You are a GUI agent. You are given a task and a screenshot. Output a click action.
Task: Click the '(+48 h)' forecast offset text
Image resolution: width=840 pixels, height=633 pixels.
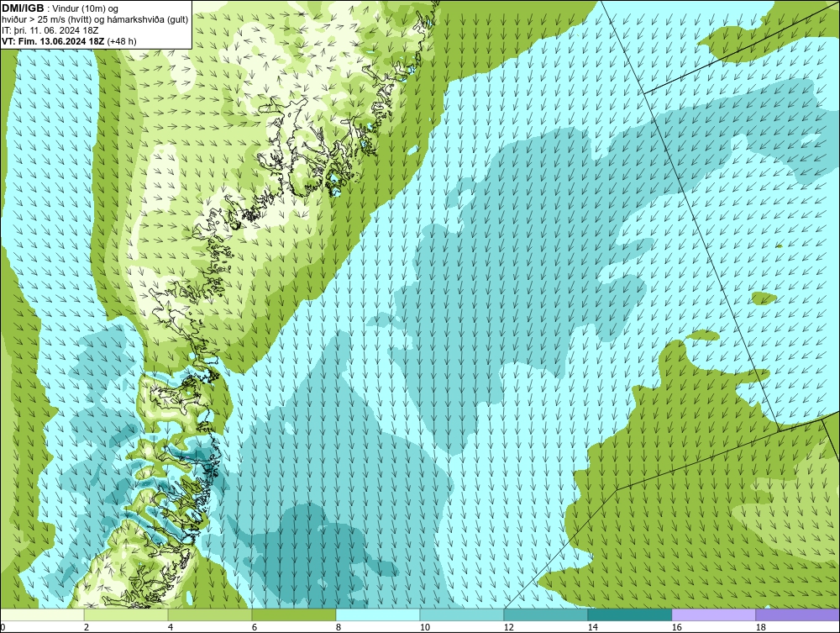[x=122, y=41]
